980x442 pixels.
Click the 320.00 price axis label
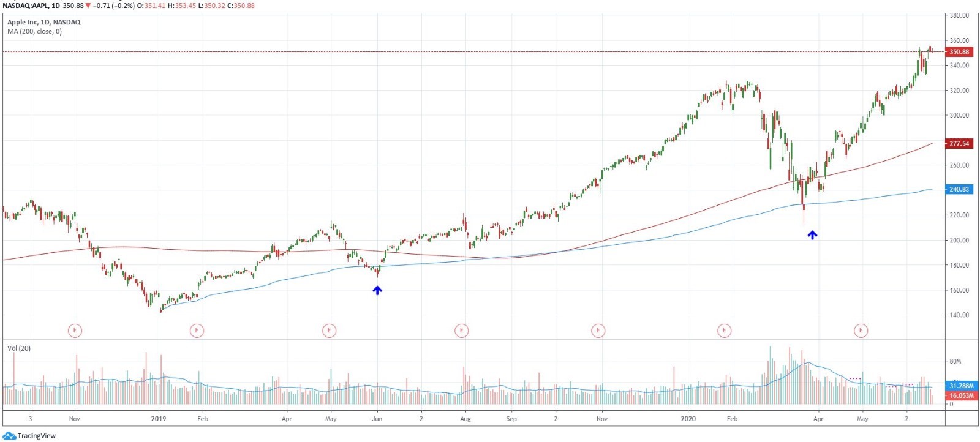959,91
